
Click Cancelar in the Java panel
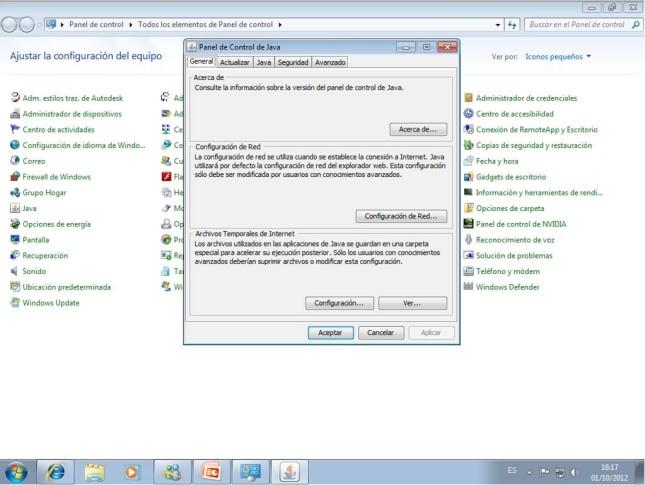tap(381, 332)
